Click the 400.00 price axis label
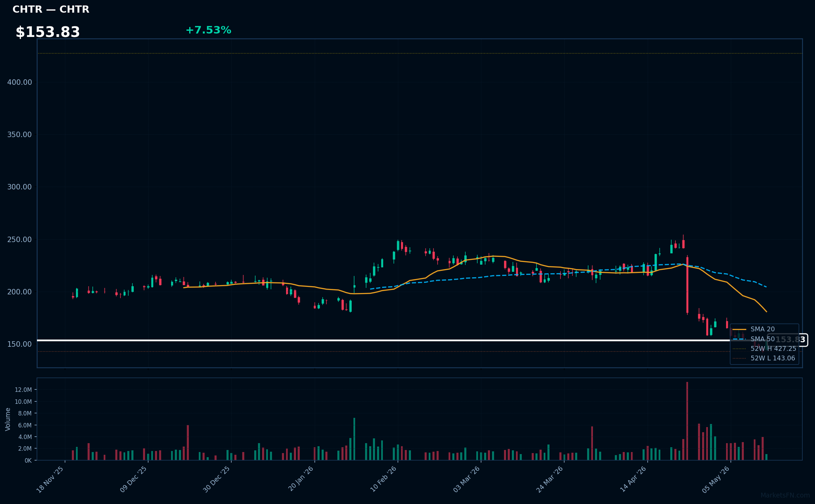This screenshot has width=815, height=504. [20, 82]
